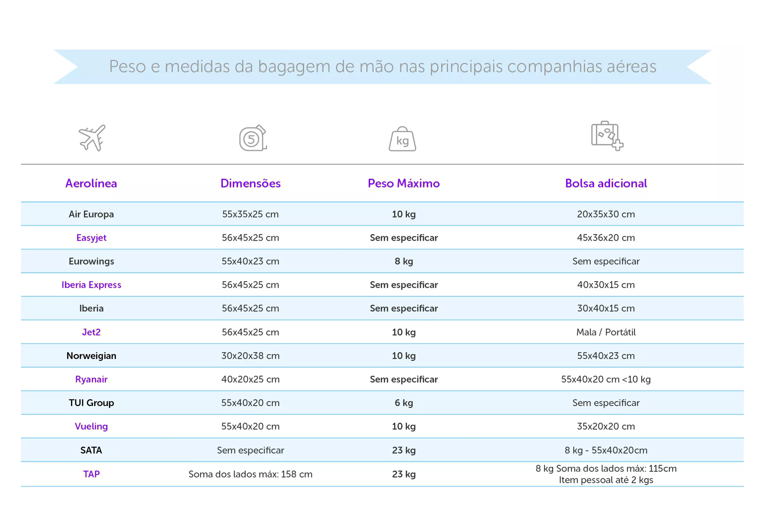
Task: Click the Peso Máximo column header
Action: pos(404,183)
